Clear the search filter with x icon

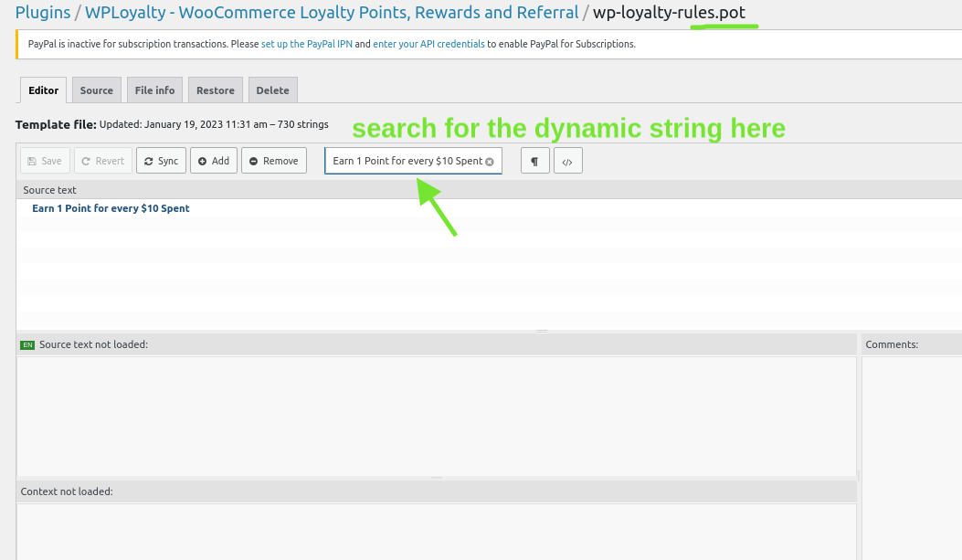coord(490,162)
